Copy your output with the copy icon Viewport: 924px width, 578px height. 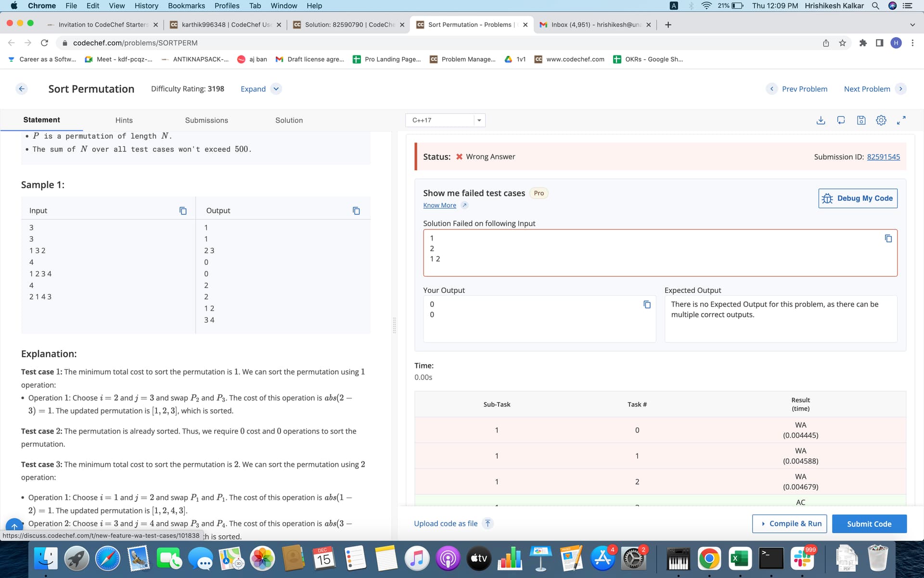(647, 304)
